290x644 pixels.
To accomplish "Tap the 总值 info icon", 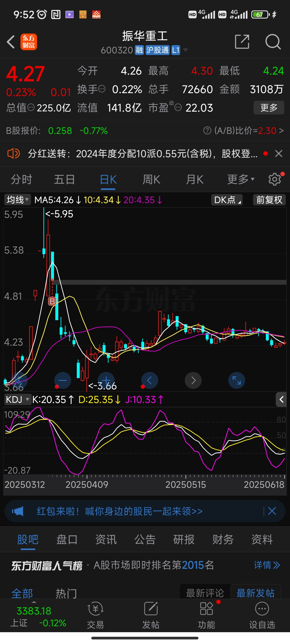I will click(31, 108).
